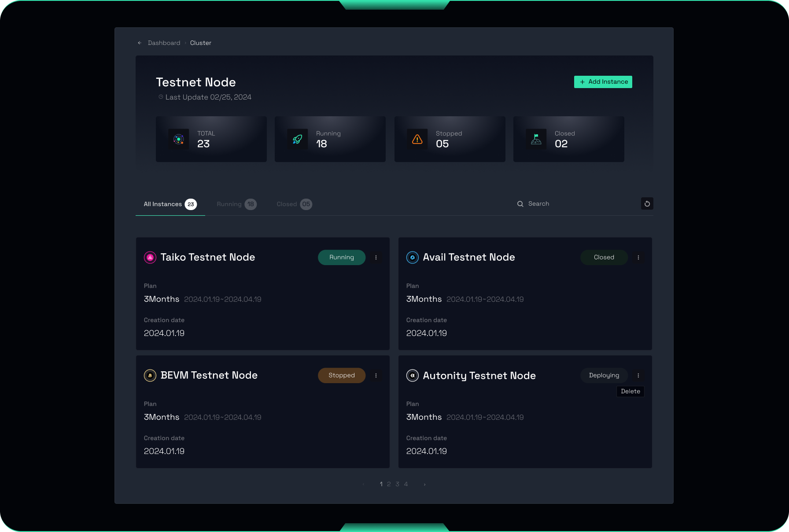Switch to the Closed instances tab
The width and height of the screenshot is (789, 532).
tap(294, 204)
